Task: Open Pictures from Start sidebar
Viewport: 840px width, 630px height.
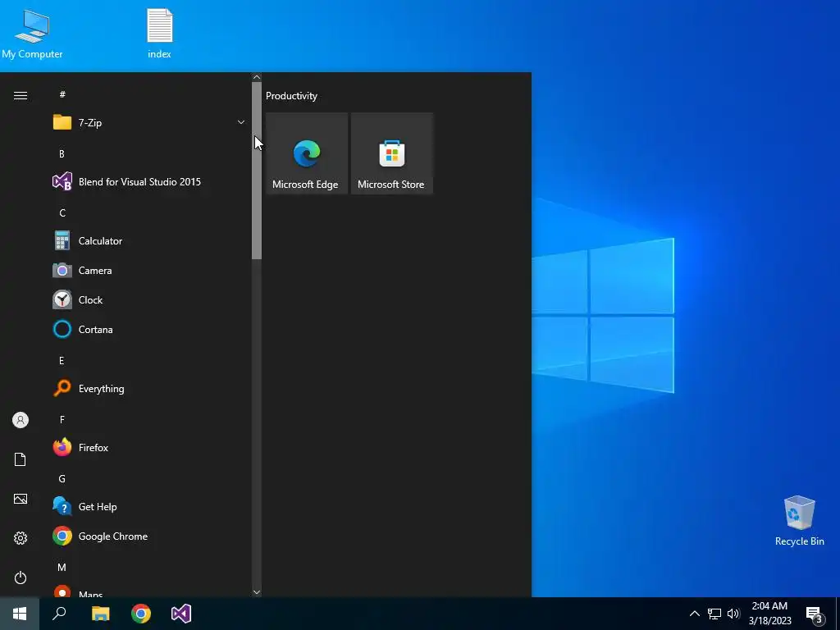Action: (x=21, y=499)
